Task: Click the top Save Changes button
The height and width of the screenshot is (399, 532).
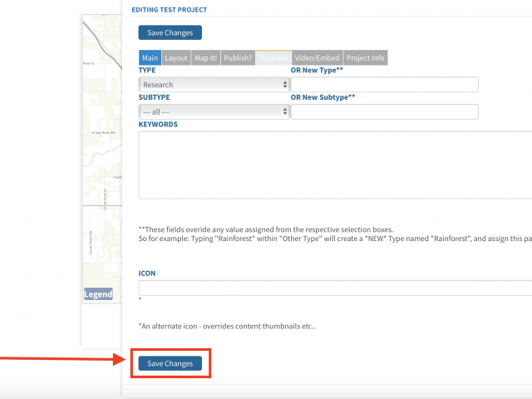Action: [x=170, y=33]
